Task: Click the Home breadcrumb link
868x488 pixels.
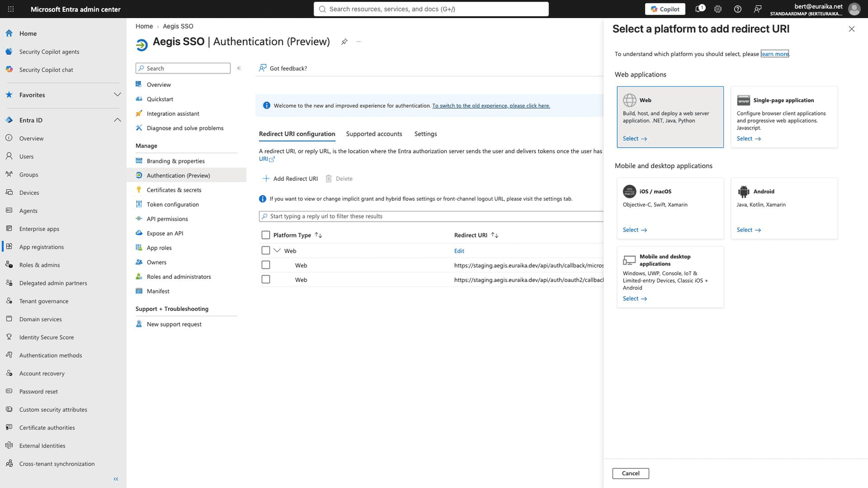Action: coord(144,26)
